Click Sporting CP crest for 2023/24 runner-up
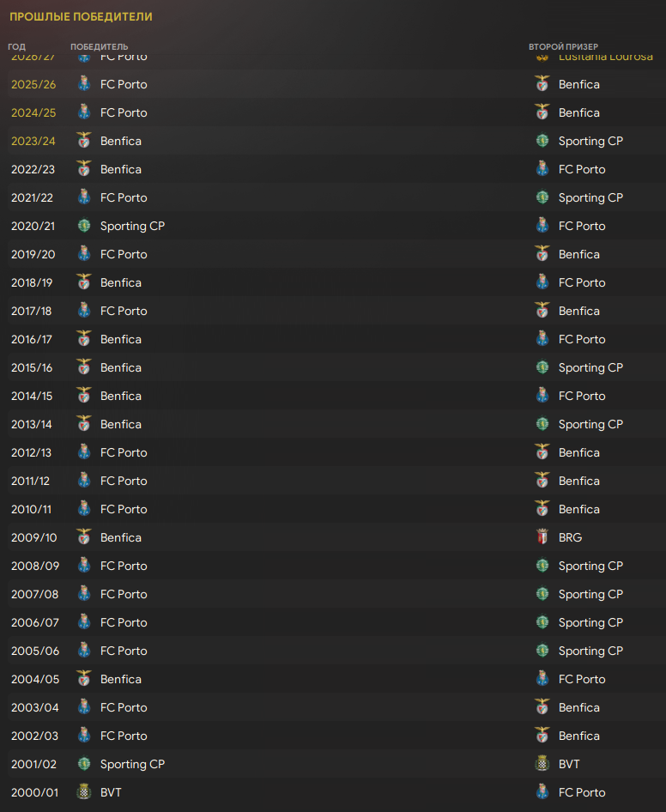 [x=542, y=140]
